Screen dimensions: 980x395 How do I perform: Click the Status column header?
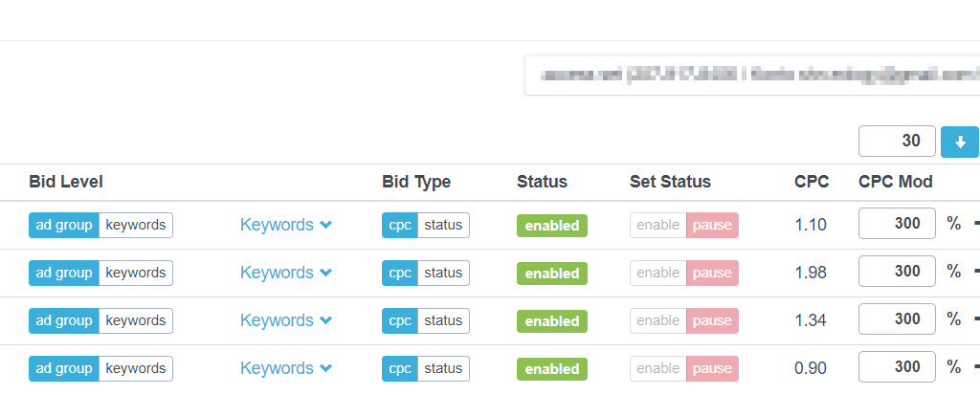tap(542, 182)
